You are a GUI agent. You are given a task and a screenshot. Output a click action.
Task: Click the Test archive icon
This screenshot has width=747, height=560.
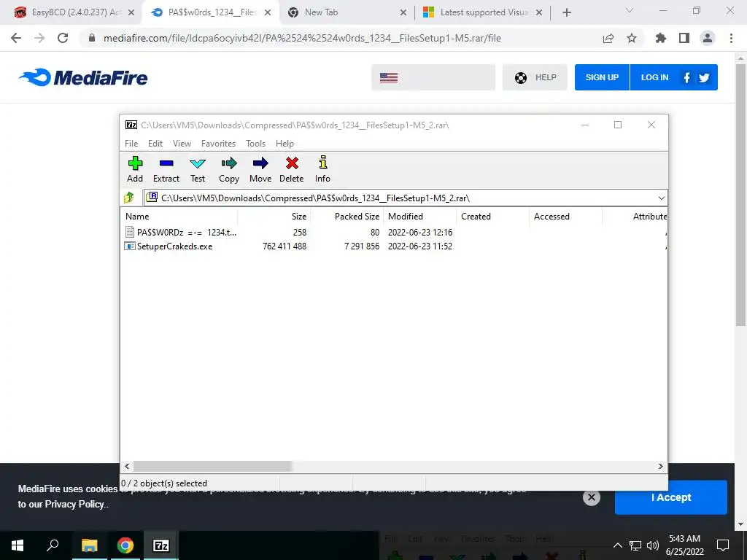(198, 169)
